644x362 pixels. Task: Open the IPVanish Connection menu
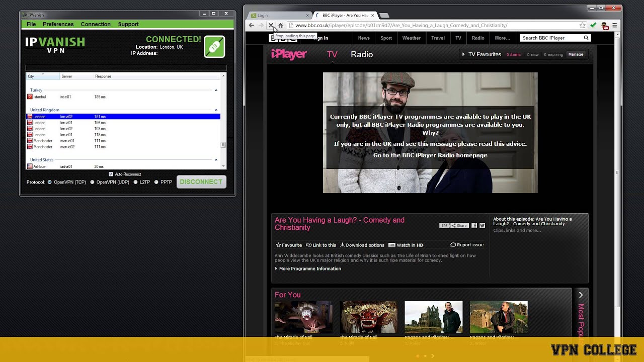tap(96, 24)
